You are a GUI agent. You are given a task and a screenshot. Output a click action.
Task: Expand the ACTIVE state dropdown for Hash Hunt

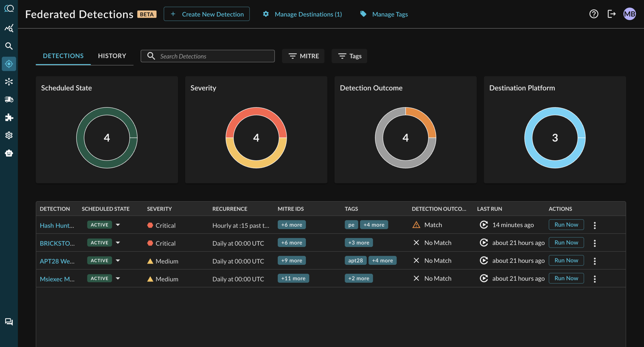tap(118, 225)
